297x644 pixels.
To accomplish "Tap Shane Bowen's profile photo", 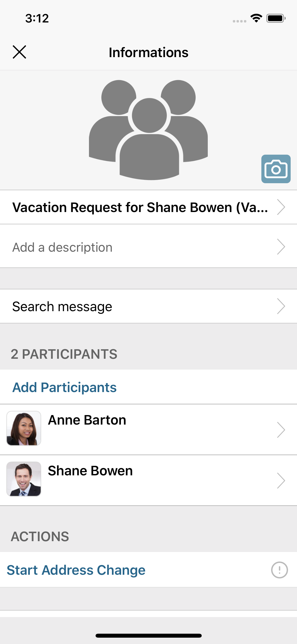I will pos(24,479).
